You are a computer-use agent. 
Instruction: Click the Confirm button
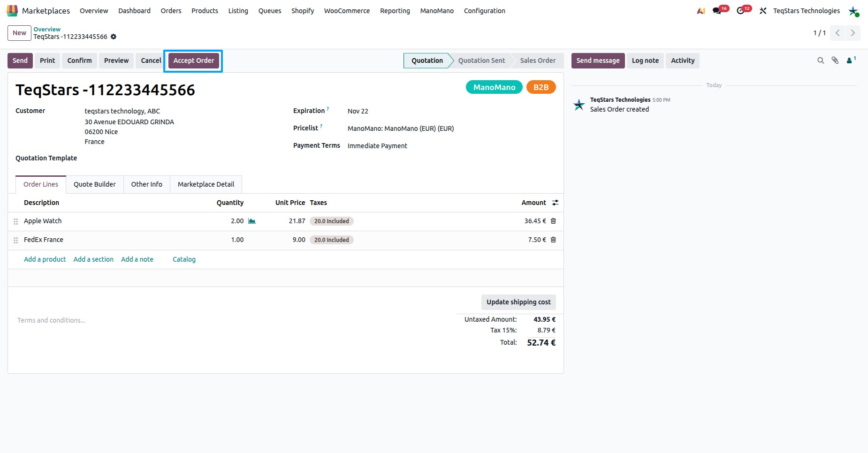pos(80,60)
